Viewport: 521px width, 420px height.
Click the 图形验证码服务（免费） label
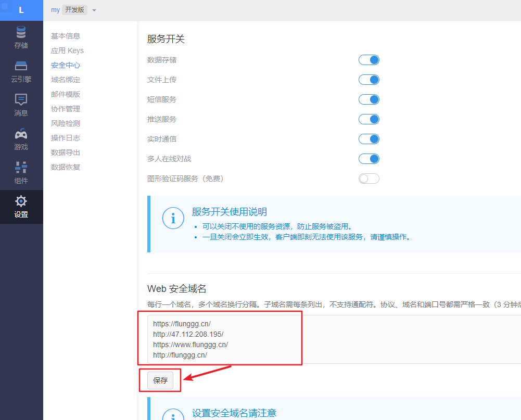(x=187, y=179)
